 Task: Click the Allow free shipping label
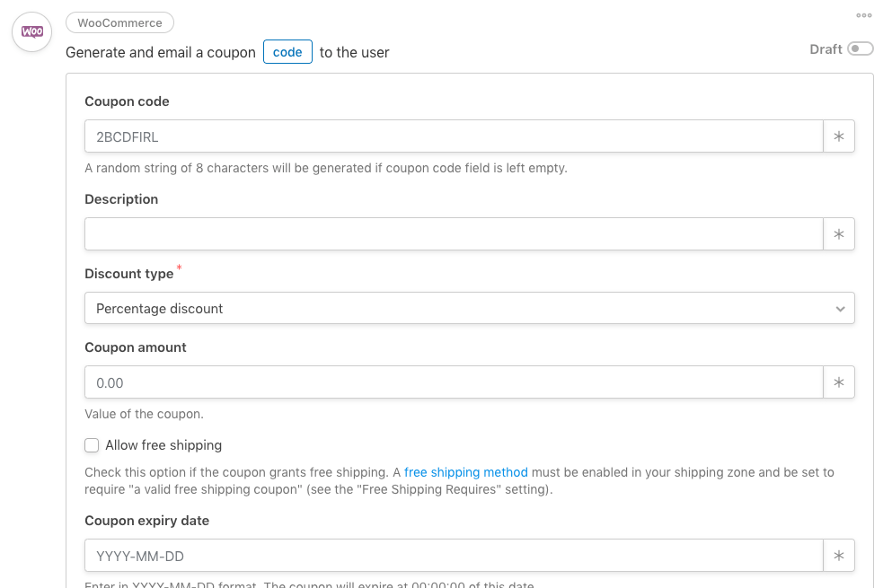163,445
